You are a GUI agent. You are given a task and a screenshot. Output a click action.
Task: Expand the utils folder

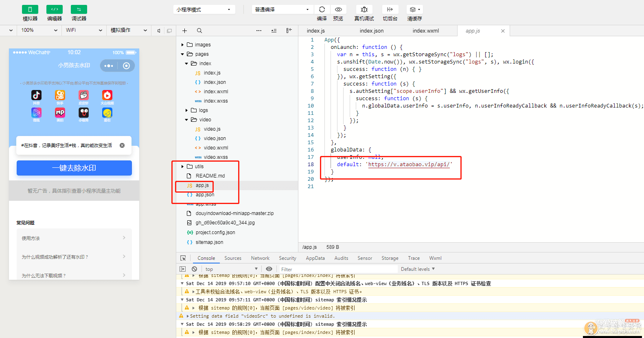199,167
